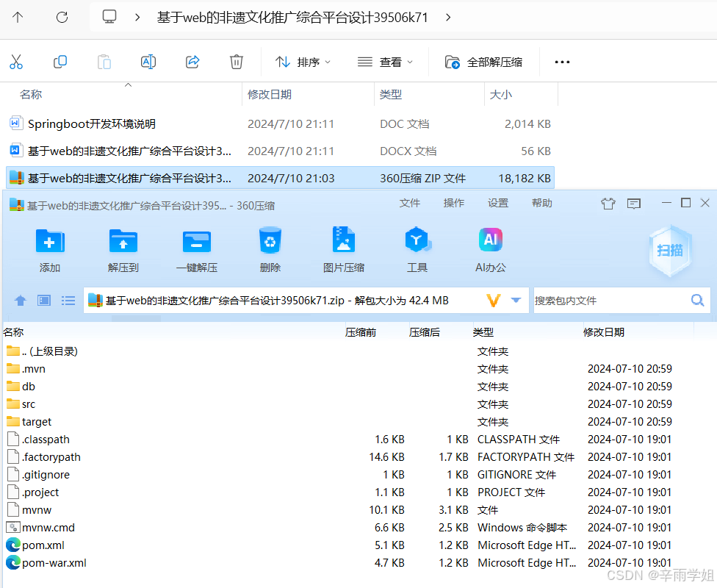Sort archive contents by 压缩前 column
Screen dimensions: 717x588
click(360, 332)
